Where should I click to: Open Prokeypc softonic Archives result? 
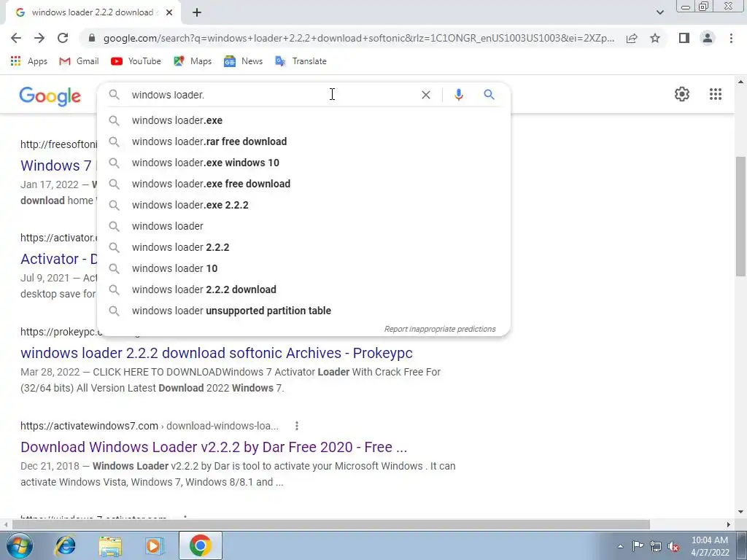point(216,353)
